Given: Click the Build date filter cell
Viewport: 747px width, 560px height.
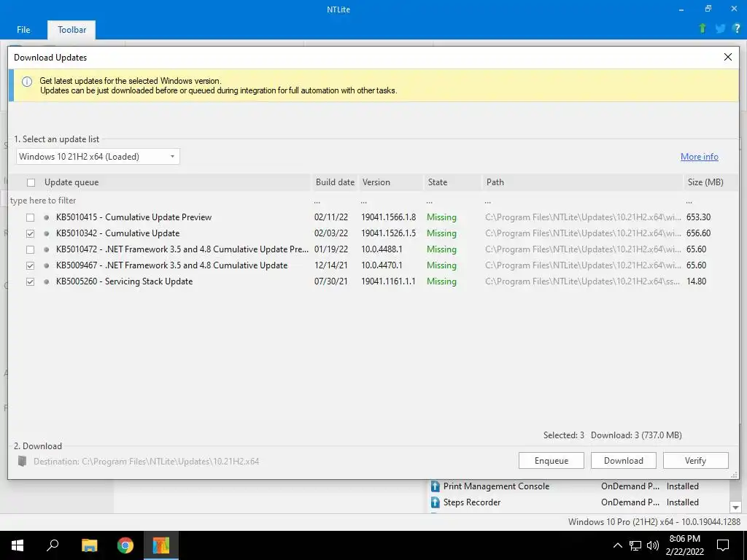Looking at the screenshot, I should point(335,201).
